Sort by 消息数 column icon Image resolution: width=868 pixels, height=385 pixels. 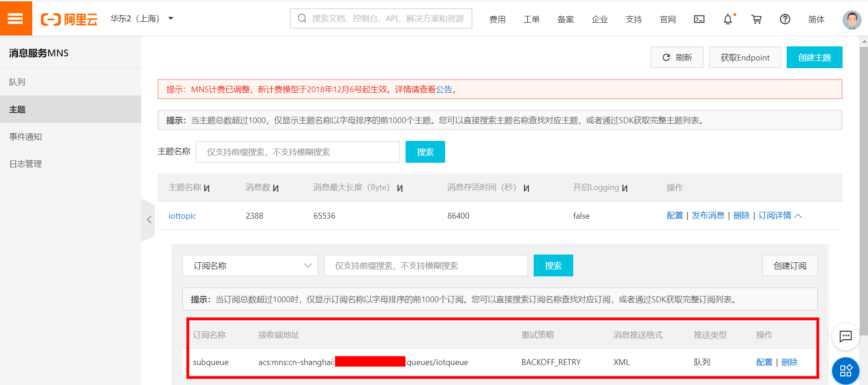pyautogui.click(x=276, y=188)
